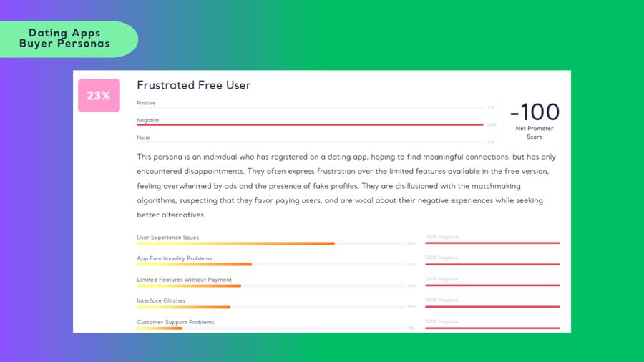This screenshot has height=362, width=644.
Task: Click the persona description paragraph
Action: pyautogui.click(x=346, y=185)
